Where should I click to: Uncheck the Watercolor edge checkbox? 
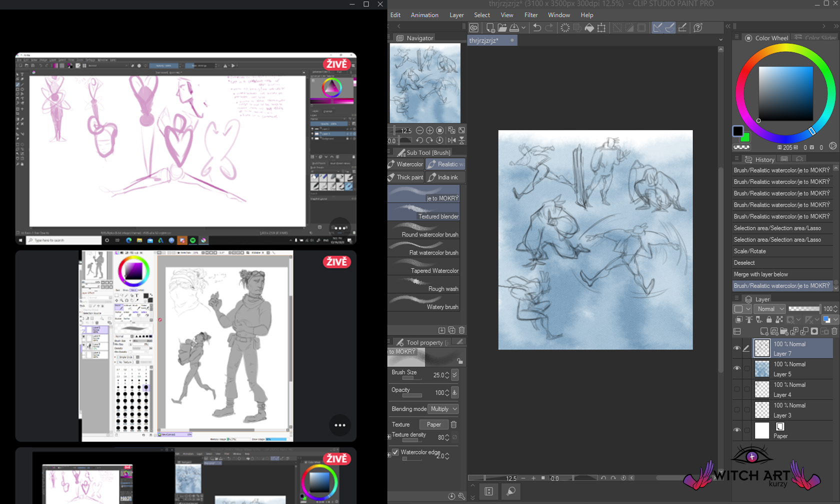pyautogui.click(x=395, y=452)
